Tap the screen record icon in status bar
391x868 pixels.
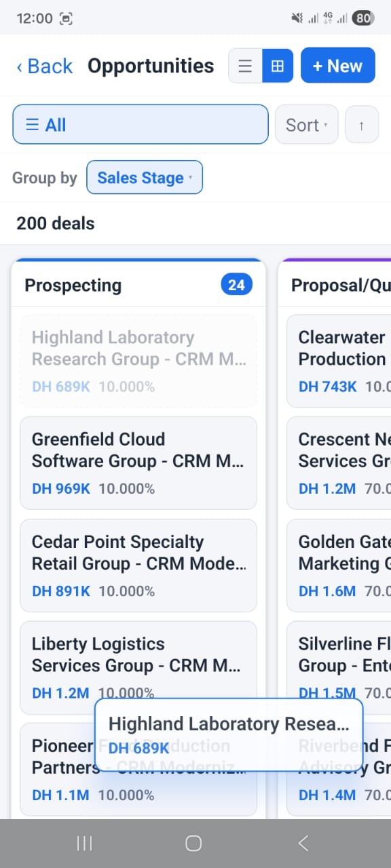coord(66,18)
